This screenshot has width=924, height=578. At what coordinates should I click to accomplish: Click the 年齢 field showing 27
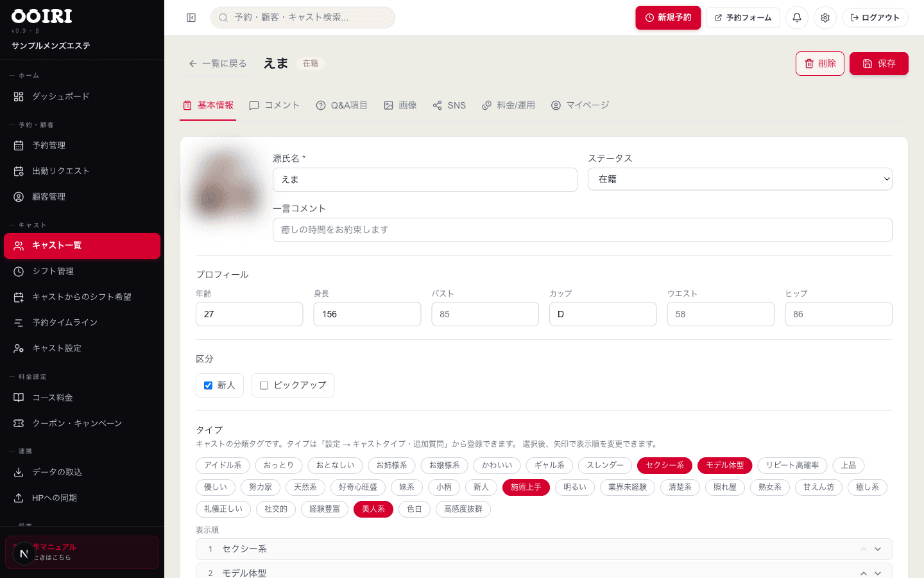pyautogui.click(x=250, y=314)
